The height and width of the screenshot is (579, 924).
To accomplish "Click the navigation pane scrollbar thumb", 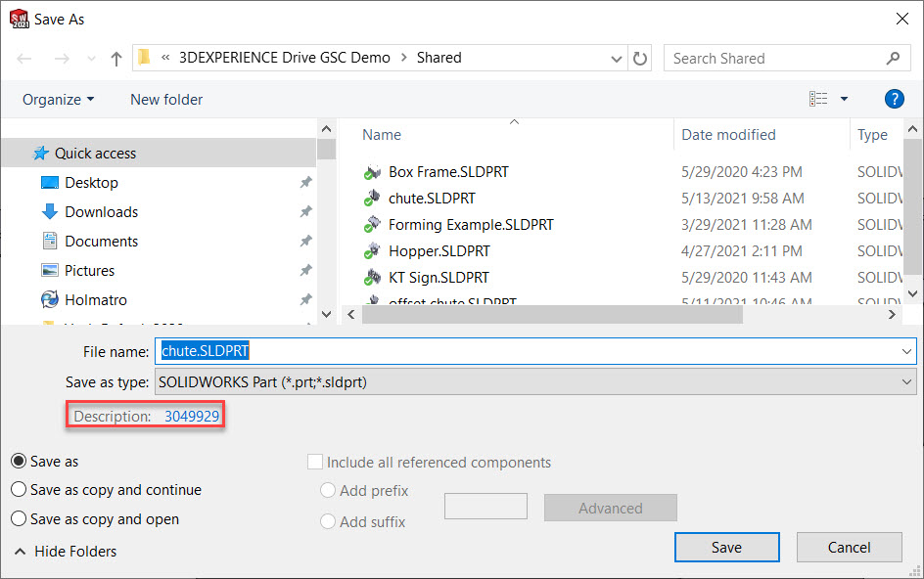I will coord(326,149).
